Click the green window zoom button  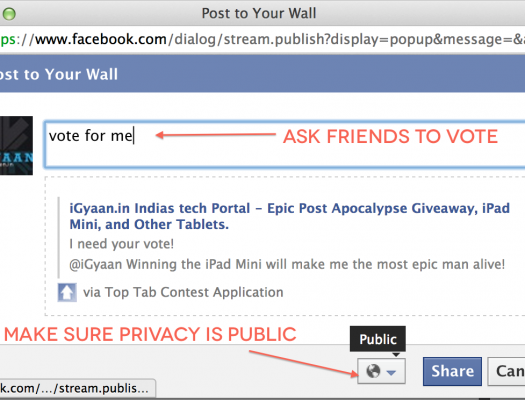tap(9, 14)
